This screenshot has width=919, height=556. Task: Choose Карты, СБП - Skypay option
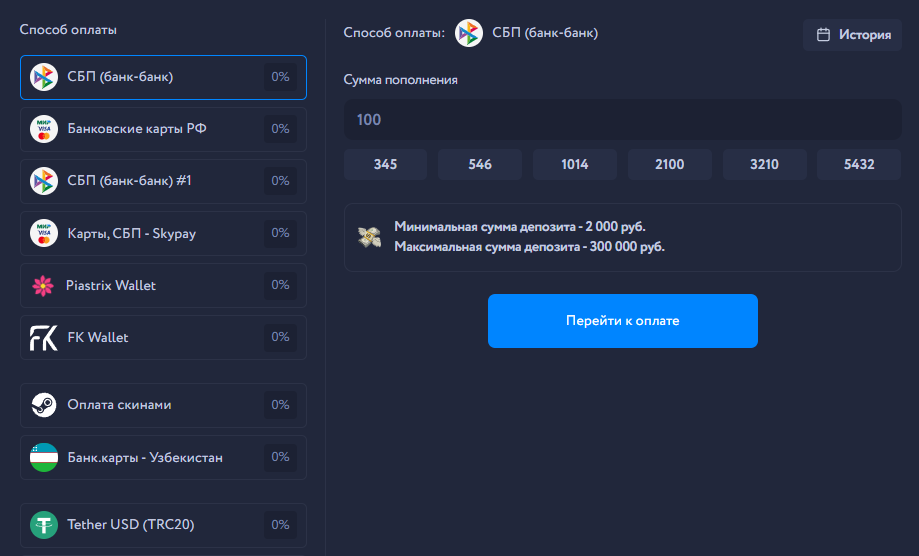coord(164,233)
